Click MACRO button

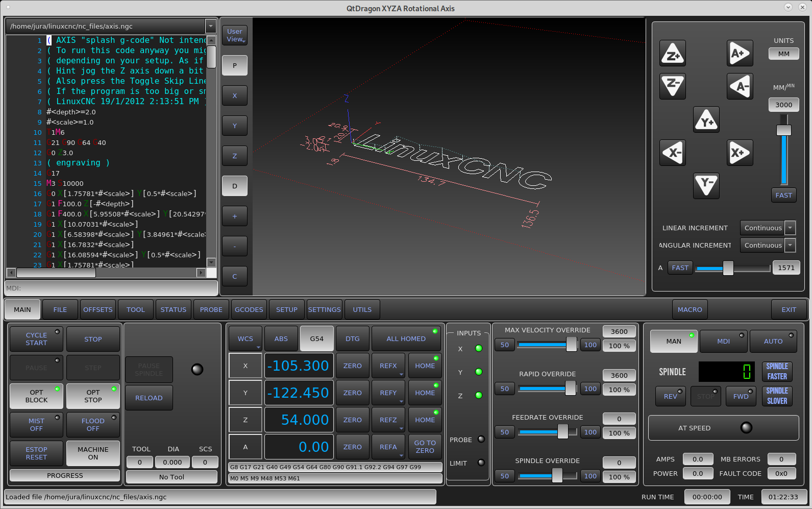pos(690,309)
